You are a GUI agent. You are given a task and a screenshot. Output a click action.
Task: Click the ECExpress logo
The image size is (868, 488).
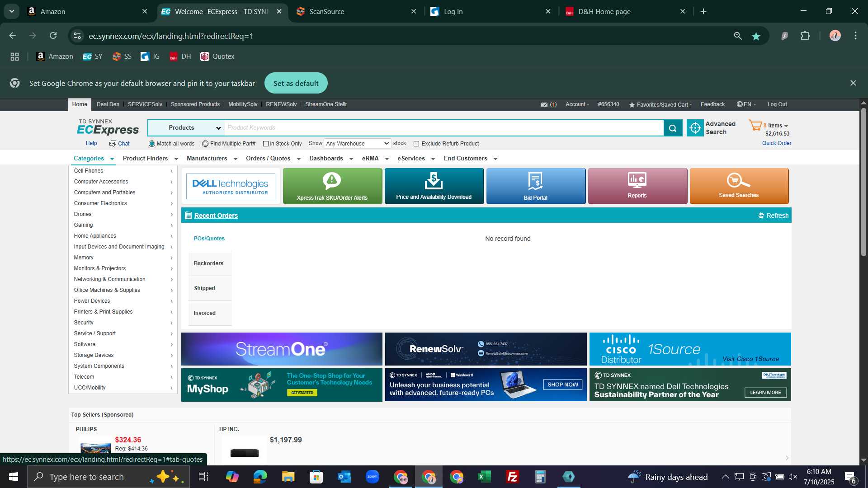tap(108, 127)
